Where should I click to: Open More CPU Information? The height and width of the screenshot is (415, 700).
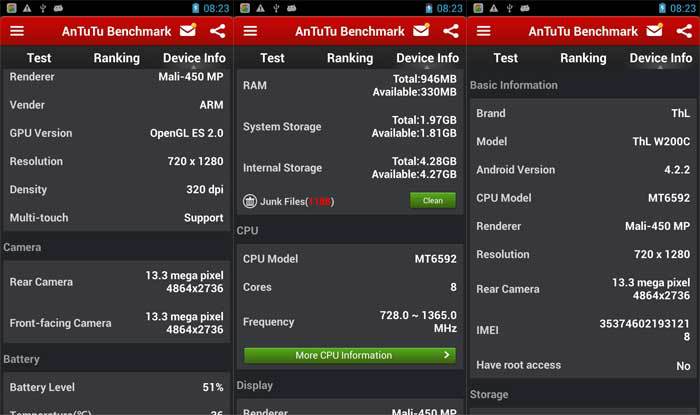[349, 355]
